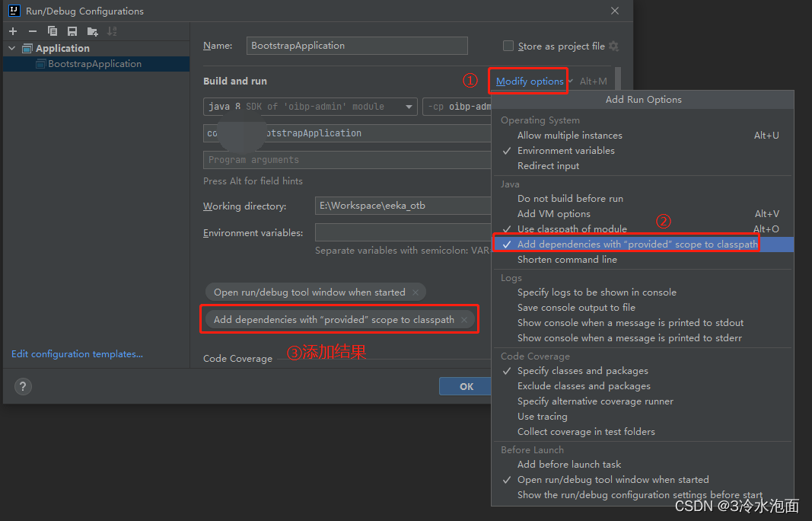Select Do not build before run

pyautogui.click(x=642, y=199)
